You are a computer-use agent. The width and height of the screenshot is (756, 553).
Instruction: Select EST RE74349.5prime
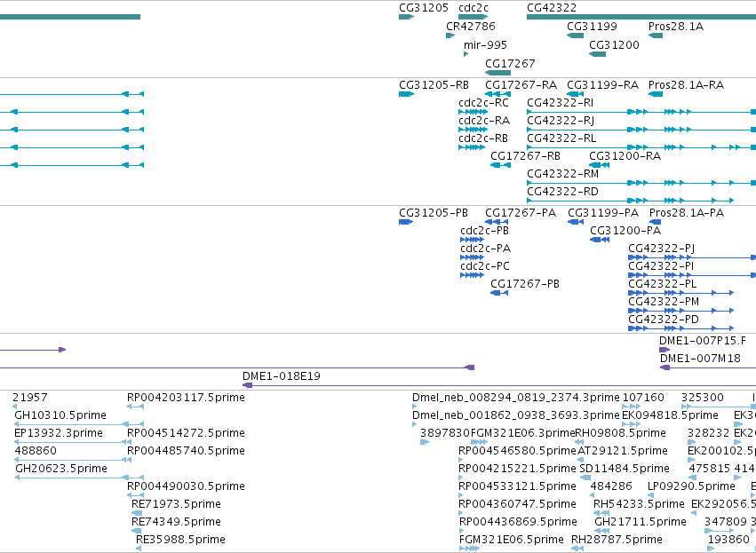pyautogui.click(x=137, y=531)
